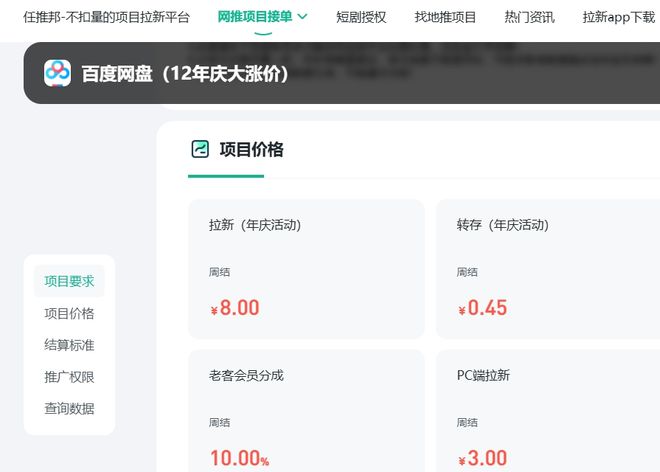This screenshot has width=660, height=472.
Task: Open the 网推项目接单 menu
Action: [x=255, y=17]
